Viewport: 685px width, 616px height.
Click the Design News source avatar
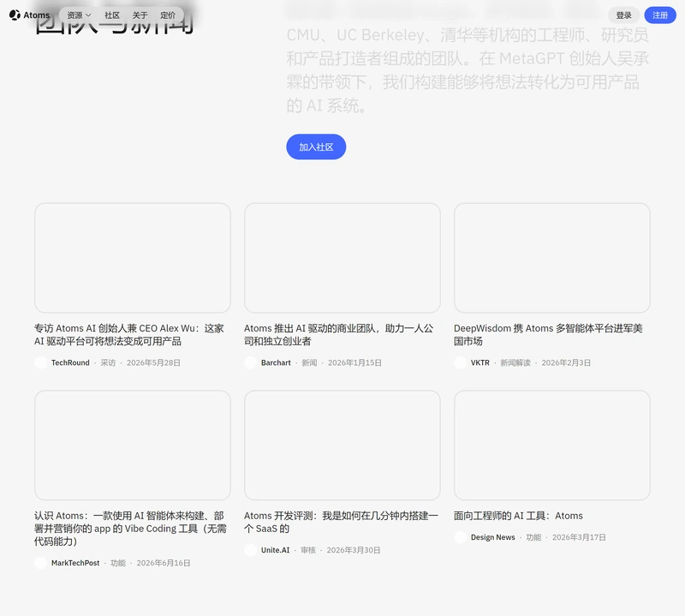(460, 537)
